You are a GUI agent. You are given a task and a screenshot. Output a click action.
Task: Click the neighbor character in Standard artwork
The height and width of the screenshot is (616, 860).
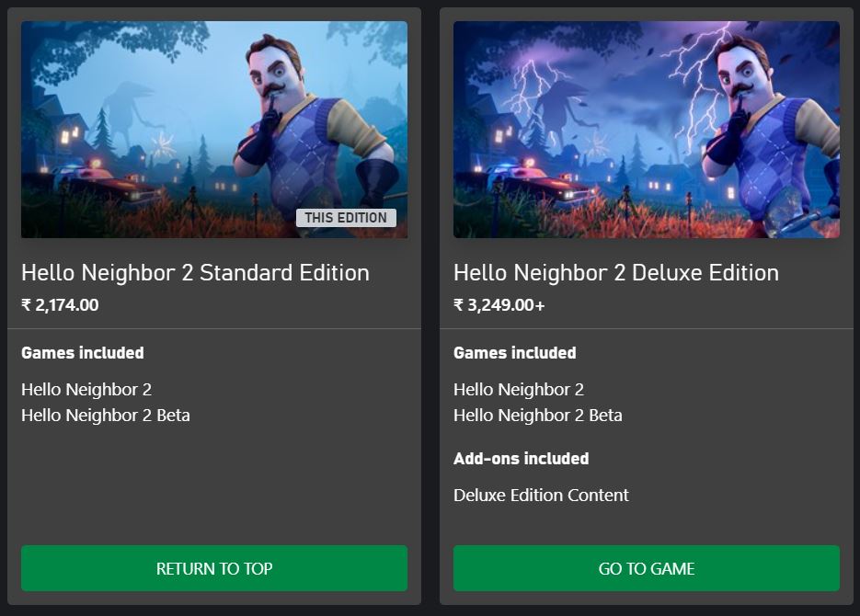tap(313, 126)
